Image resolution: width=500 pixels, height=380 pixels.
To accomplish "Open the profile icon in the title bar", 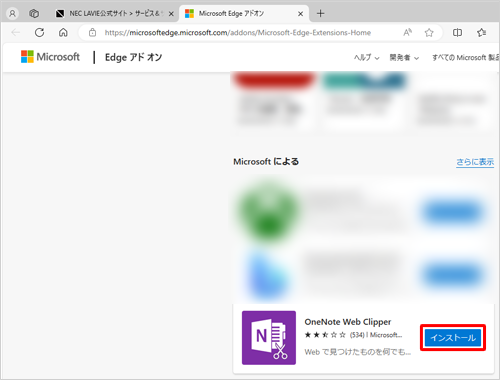I will (x=12, y=14).
